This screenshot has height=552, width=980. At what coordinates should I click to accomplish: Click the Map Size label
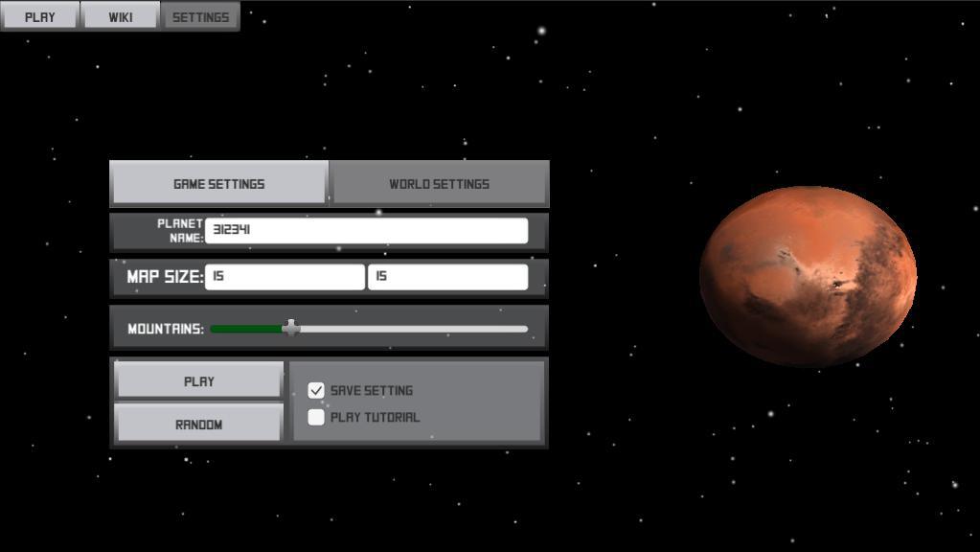click(165, 276)
